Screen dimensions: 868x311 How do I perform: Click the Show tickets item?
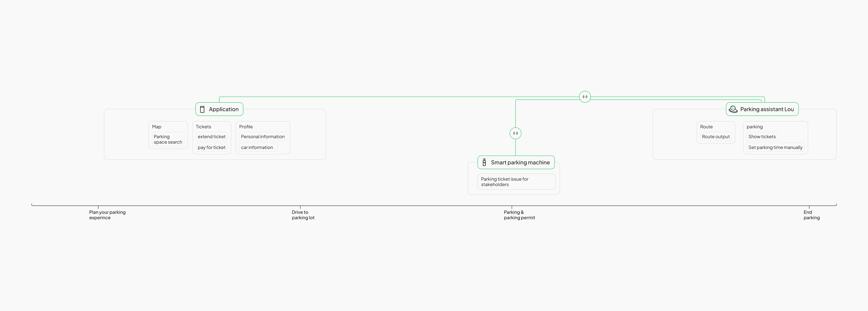tap(762, 137)
